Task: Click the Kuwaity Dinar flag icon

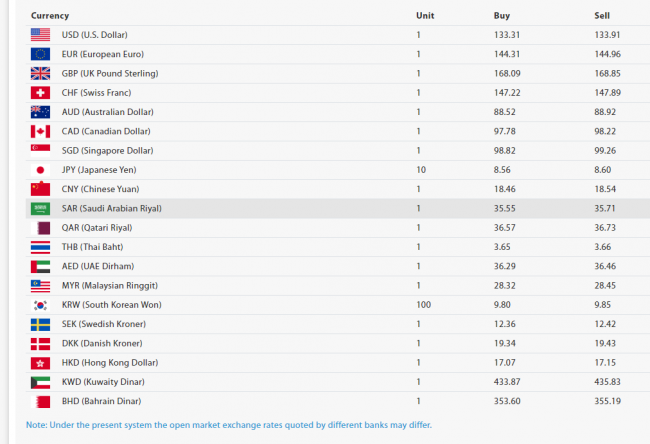Action: (x=40, y=382)
